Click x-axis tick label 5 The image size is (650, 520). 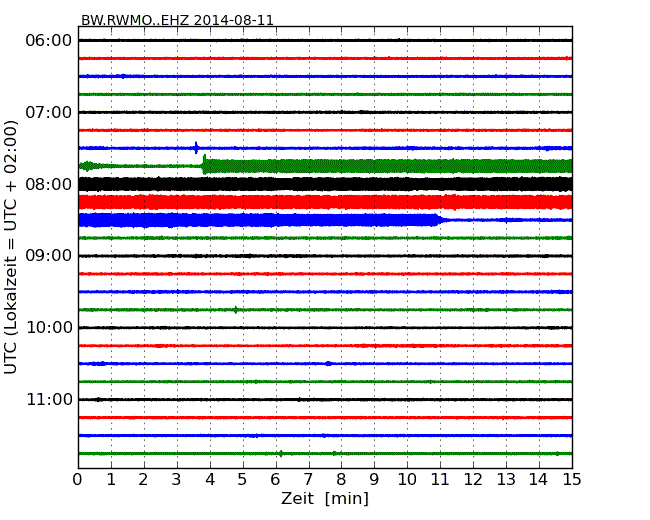242,480
